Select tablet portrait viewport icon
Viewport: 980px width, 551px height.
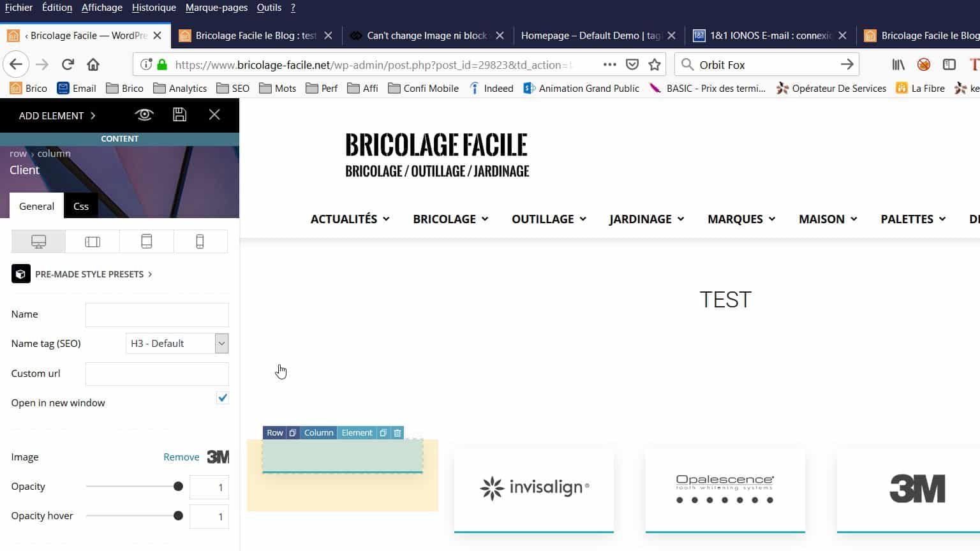pos(146,242)
